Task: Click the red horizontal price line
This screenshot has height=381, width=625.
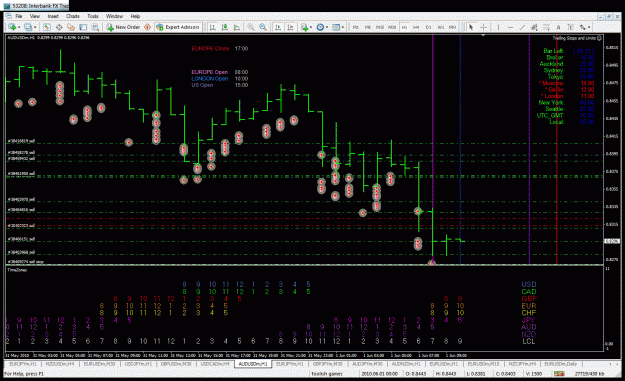Action: click(x=304, y=218)
